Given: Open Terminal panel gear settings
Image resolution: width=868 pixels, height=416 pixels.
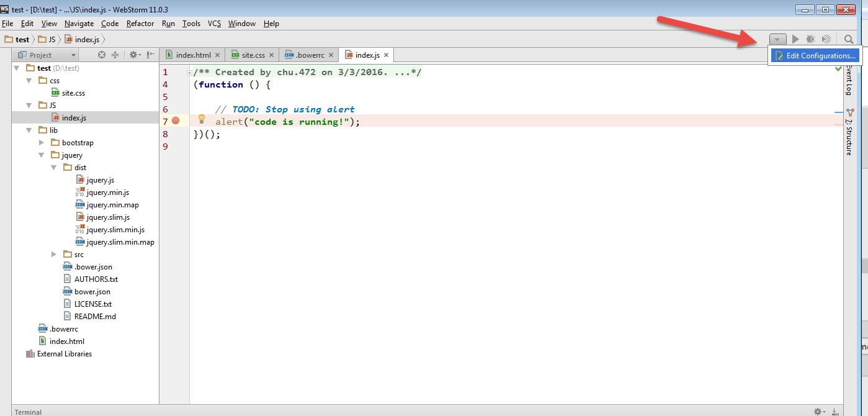Looking at the screenshot, I should pos(820,412).
